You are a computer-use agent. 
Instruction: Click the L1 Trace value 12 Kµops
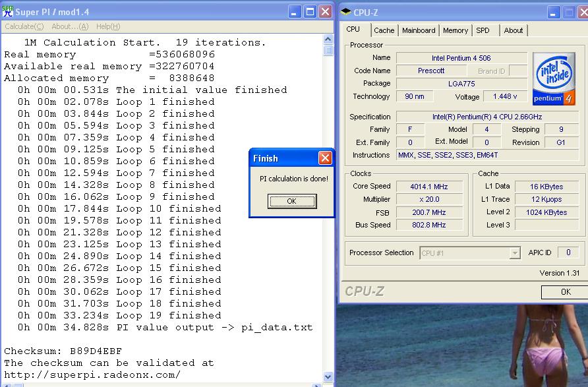546,199
